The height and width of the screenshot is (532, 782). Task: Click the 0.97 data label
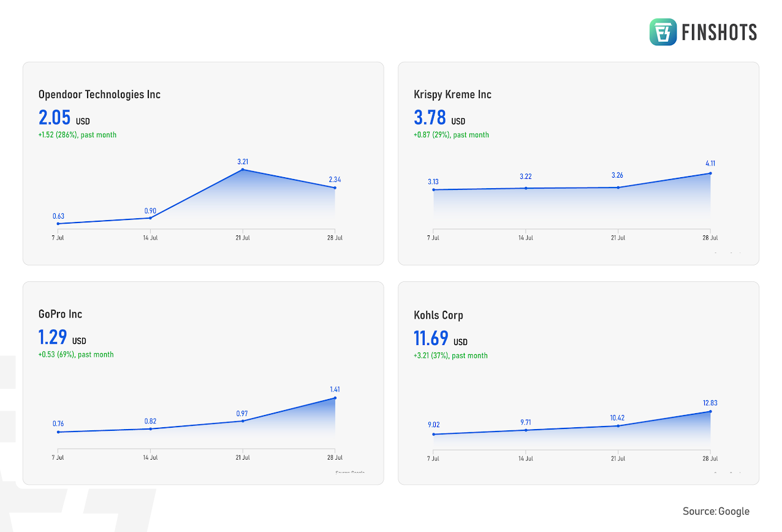(x=243, y=414)
